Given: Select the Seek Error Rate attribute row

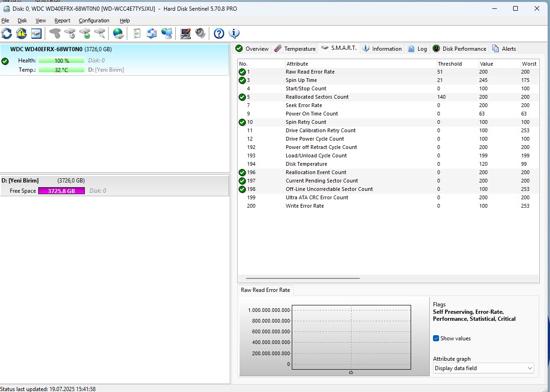Looking at the screenshot, I should point(388,105).
